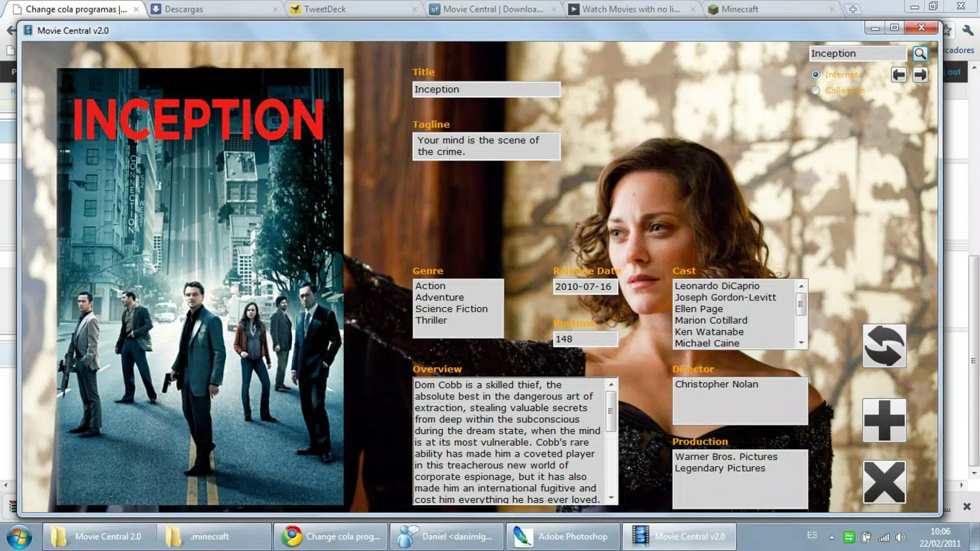Switch to the Chrome taskbar window
Image resolution: width=980 pixels, height=551 pixels.
click(331, 537)
